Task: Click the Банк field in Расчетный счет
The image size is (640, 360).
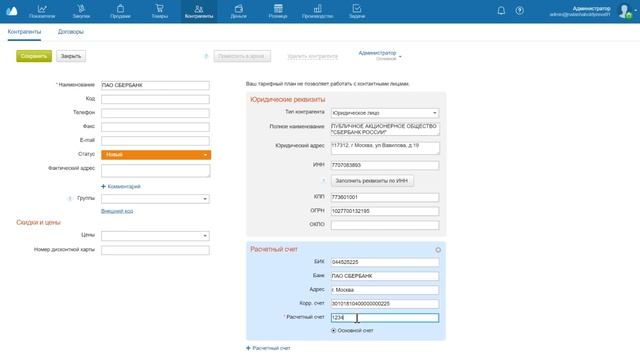Action: coord(385,276)
